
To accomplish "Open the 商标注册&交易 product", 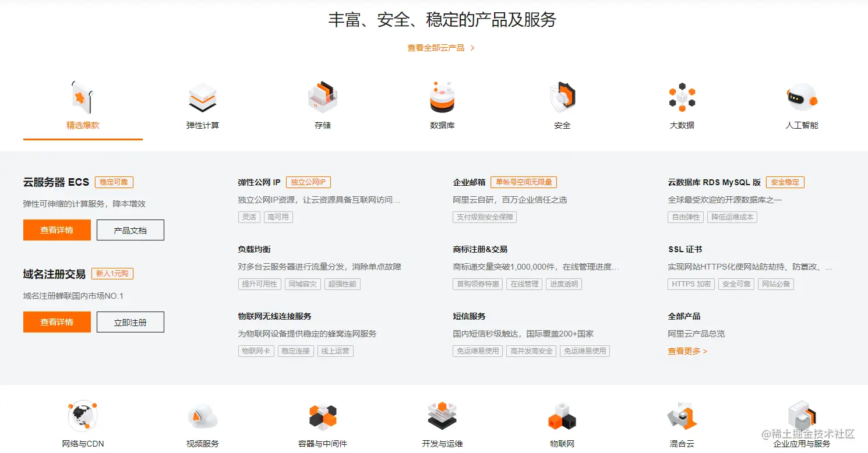I will [x=480, y=249].
